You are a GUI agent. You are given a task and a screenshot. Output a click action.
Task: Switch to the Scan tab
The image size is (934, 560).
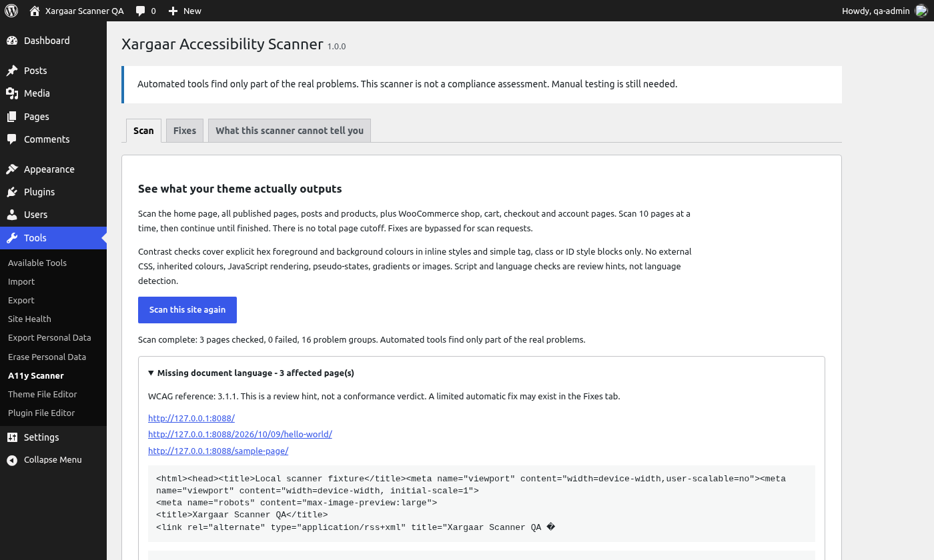[143, 131]
